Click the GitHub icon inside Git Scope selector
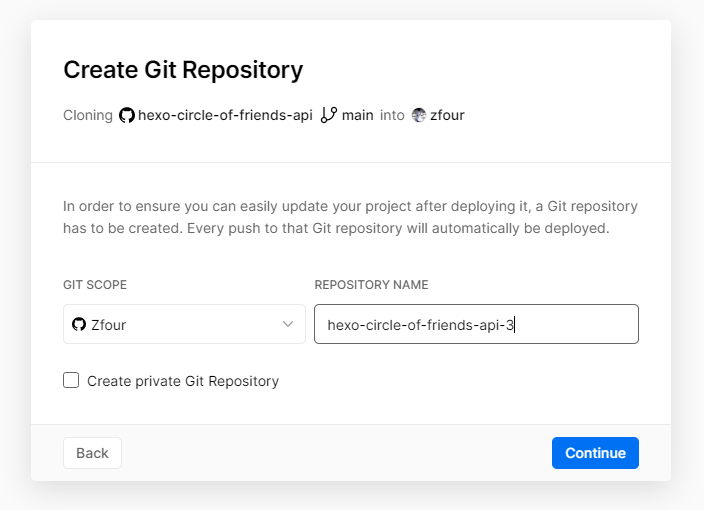Screen dimensions: 704x510 79,324
